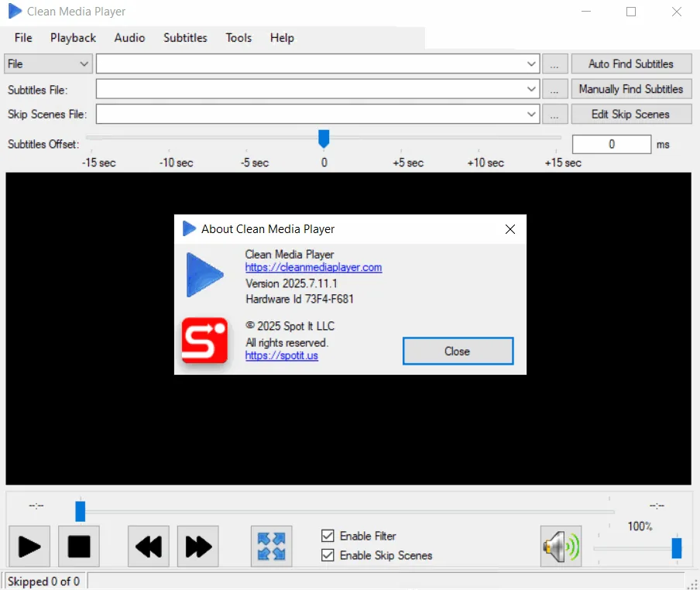Maximize the Clean Media Player window
This screenshot has height=590, width=700.
(631, 11)
